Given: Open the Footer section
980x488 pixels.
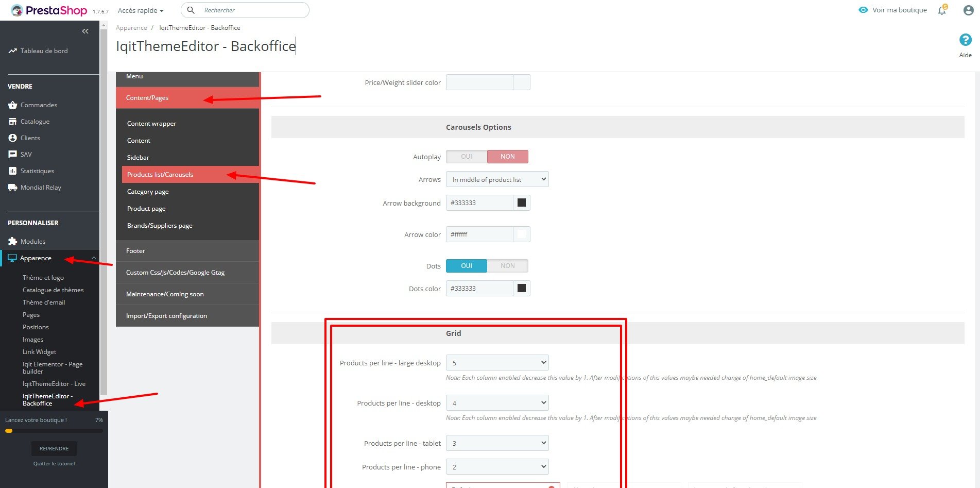Looking at the screenshot, I should click(187, 251).
